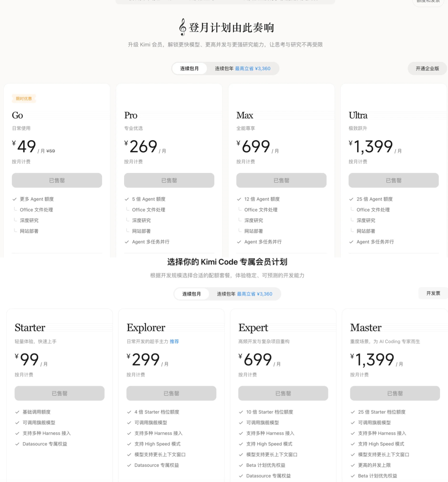Image resolution: width=448 pixels, height=482 pixels.
Task: Click the Go plan title
Action: click(x=17, y=115)
